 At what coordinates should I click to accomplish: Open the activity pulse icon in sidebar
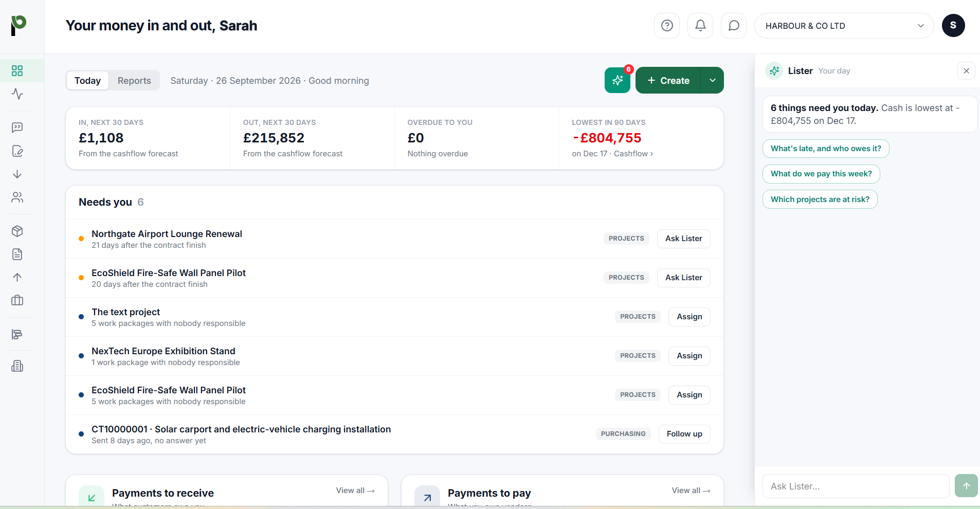pos(17,94)
